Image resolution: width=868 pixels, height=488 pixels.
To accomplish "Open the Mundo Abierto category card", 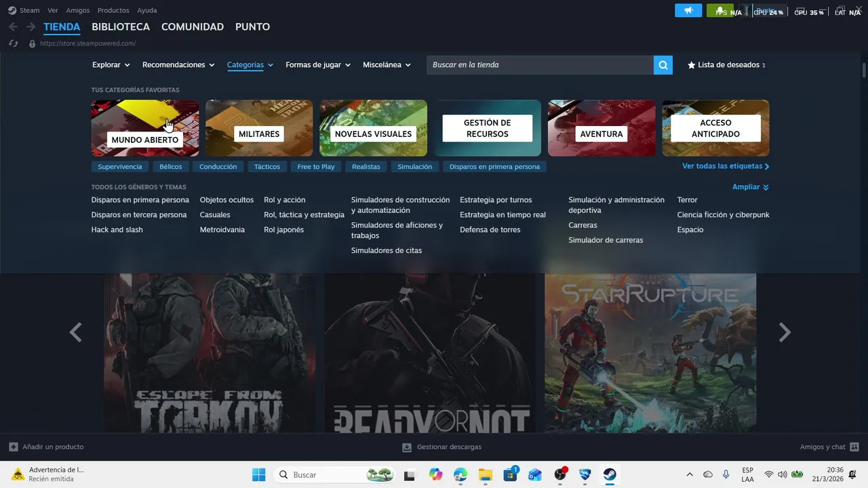I will [x=145, y=128].
